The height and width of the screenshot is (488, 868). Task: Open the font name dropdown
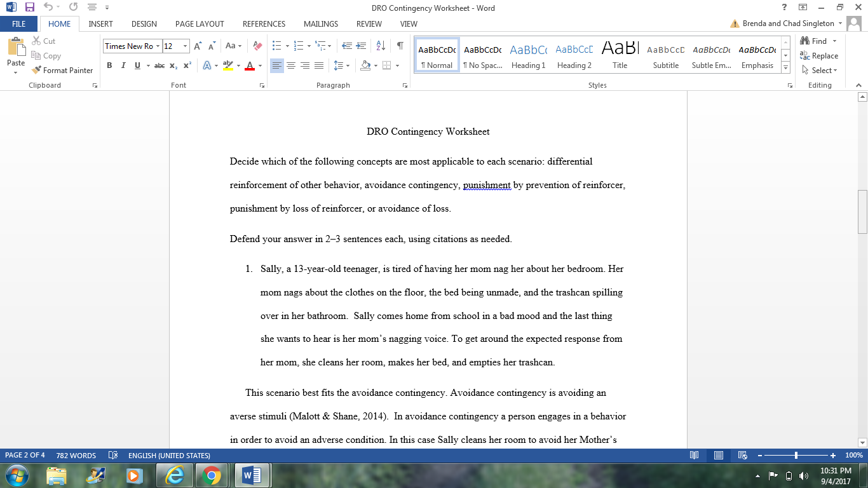(158, 46)
